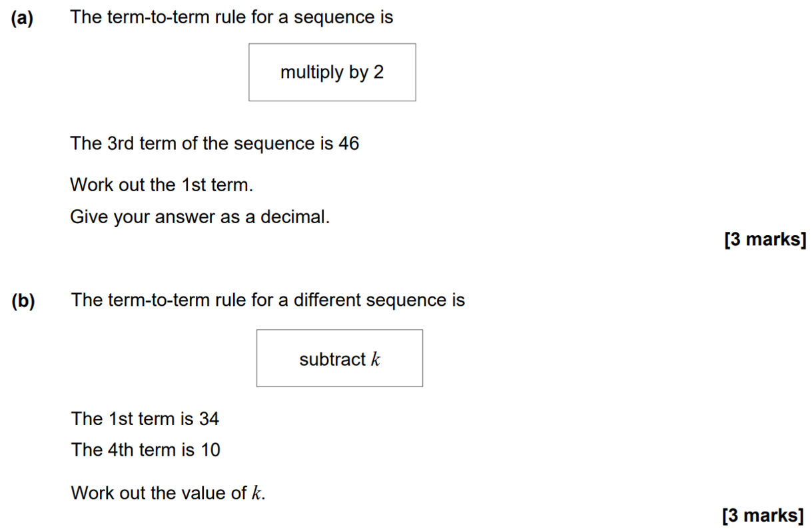
Task: Click the 'multiply by 2' rule box
Action: click(332, 72)
